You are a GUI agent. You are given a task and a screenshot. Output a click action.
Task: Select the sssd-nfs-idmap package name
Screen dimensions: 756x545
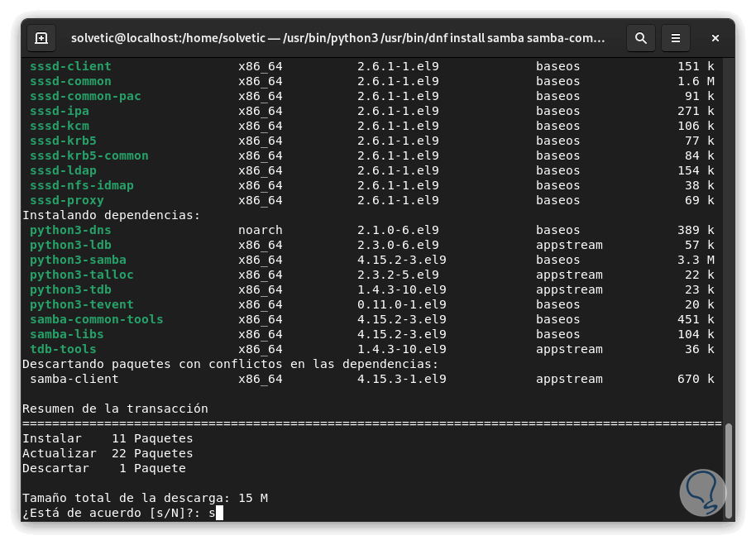[x=82, y=185]
